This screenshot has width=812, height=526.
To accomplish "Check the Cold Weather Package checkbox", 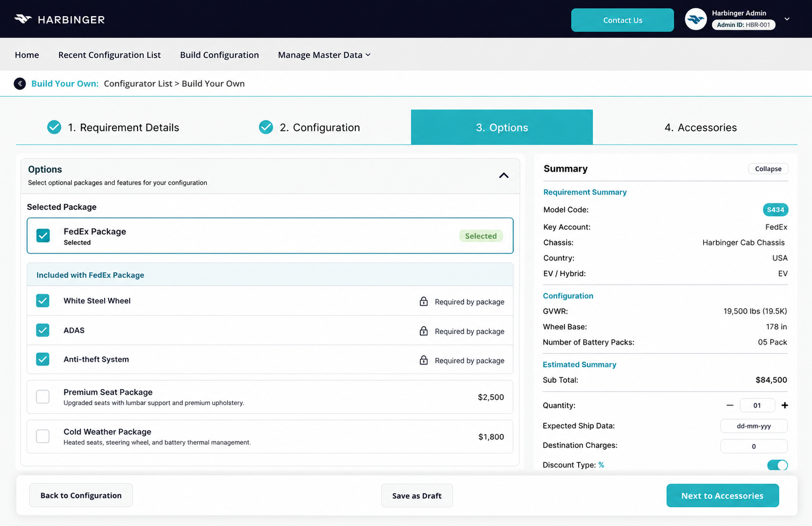I will coord(43,436).
